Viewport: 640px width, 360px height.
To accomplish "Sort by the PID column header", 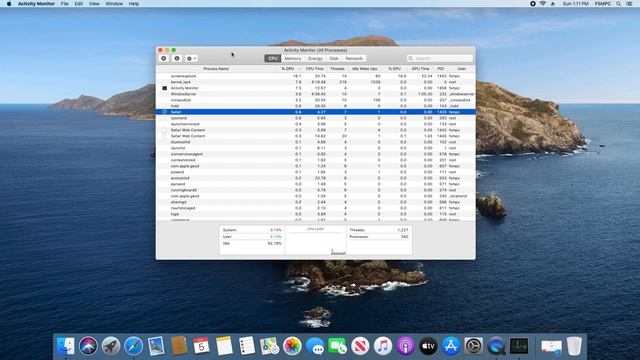I will (440, 69).
